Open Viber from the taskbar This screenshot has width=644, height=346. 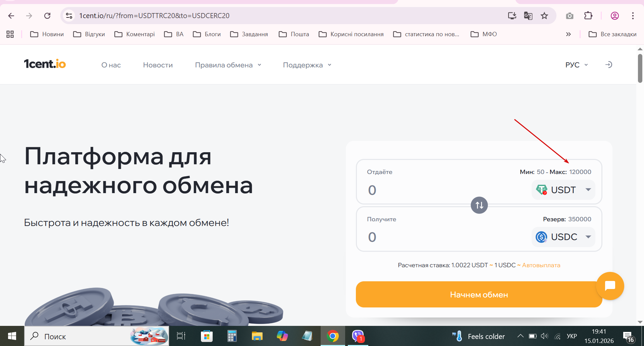click(358, 336)
